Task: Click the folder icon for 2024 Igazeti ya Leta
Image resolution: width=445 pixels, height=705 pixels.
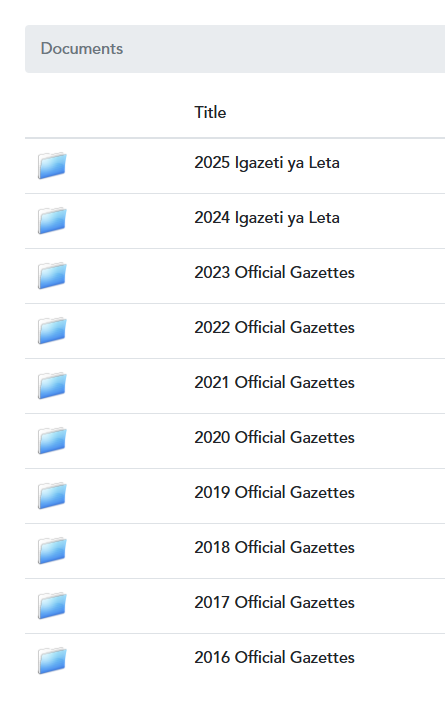Action: click(52, 221)
